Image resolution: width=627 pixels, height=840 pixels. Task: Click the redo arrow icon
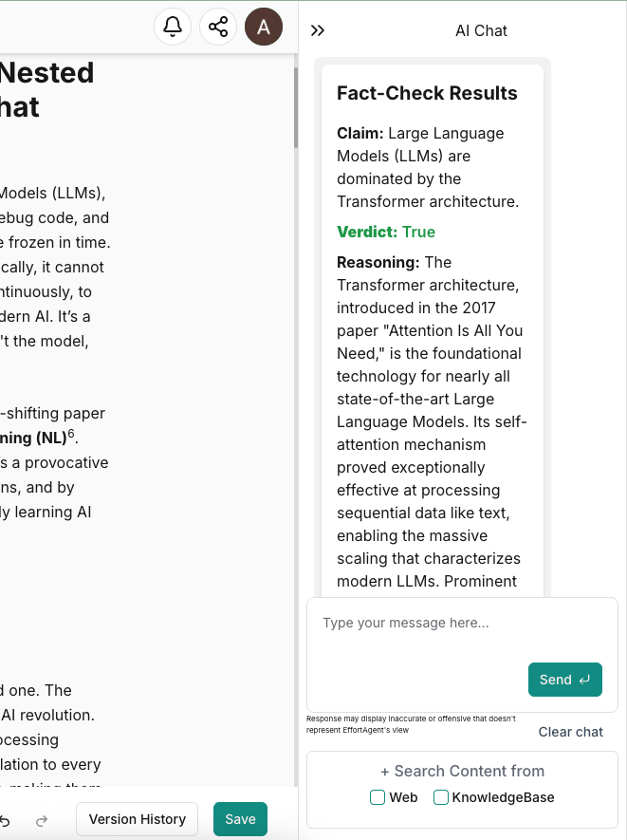coord(42,820)
